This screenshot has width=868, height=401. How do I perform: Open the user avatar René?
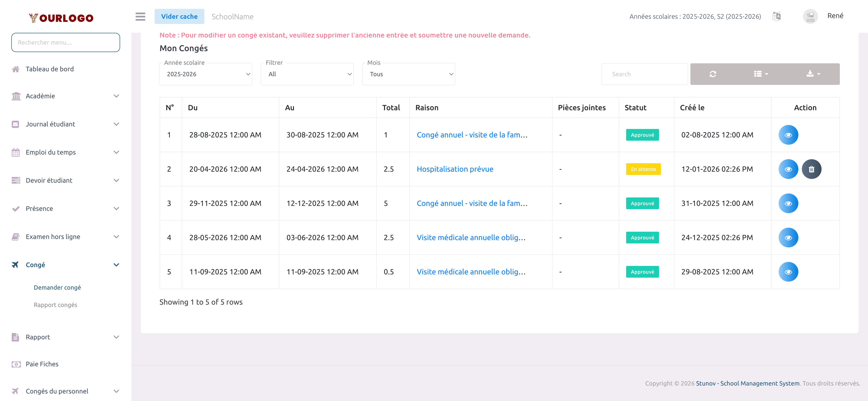(x=810, y=16)
